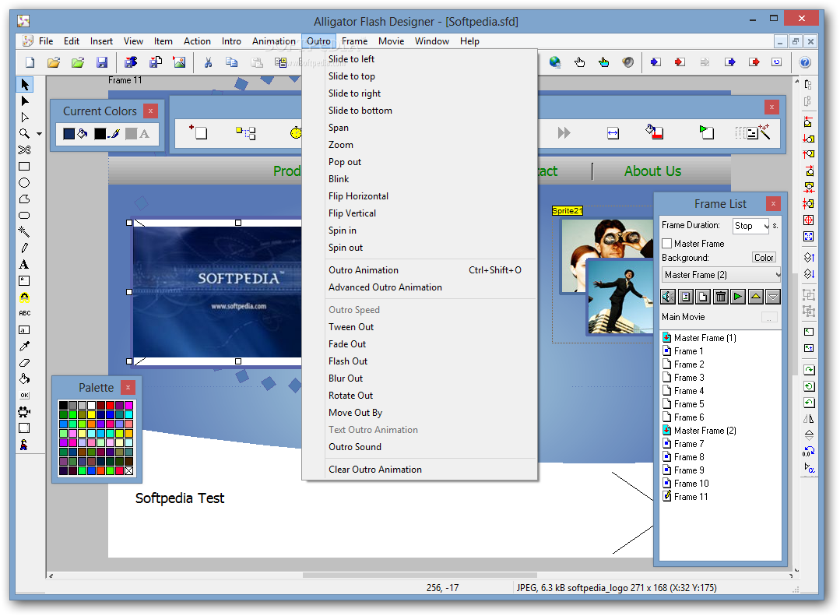
Task: Open the Animation menu
Action: pos(274,41)
